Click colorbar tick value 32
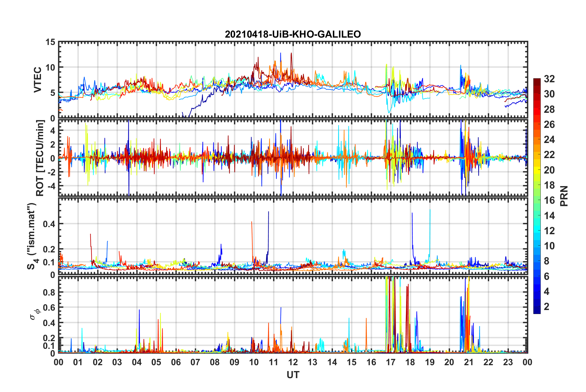Screen dimensions: 586x392 coord(549,79)
